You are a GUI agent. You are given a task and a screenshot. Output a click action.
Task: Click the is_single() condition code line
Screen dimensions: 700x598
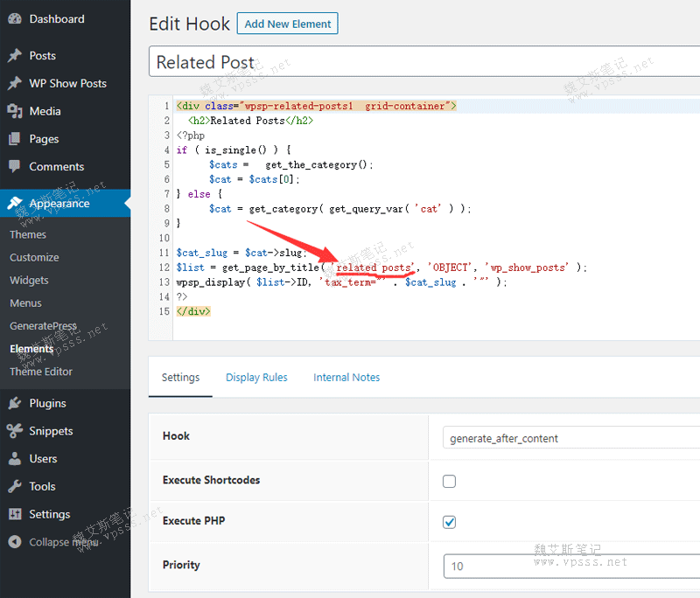click(234, 149)
